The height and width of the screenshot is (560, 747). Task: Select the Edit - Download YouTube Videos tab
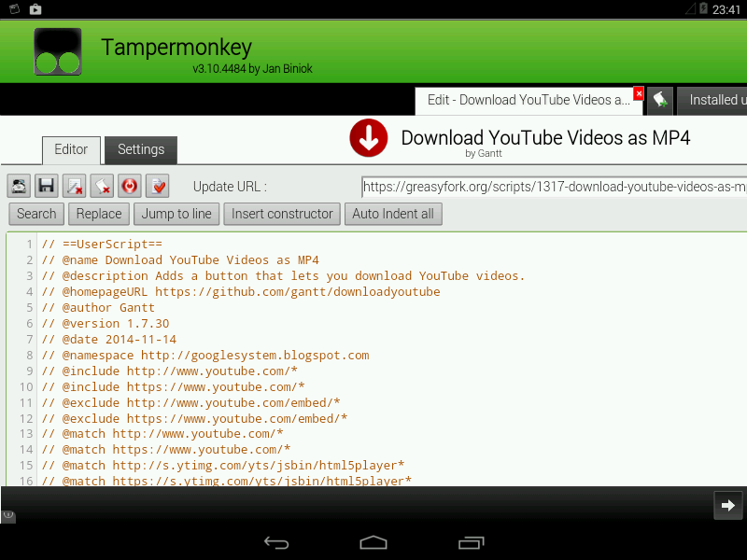[529, 101]
